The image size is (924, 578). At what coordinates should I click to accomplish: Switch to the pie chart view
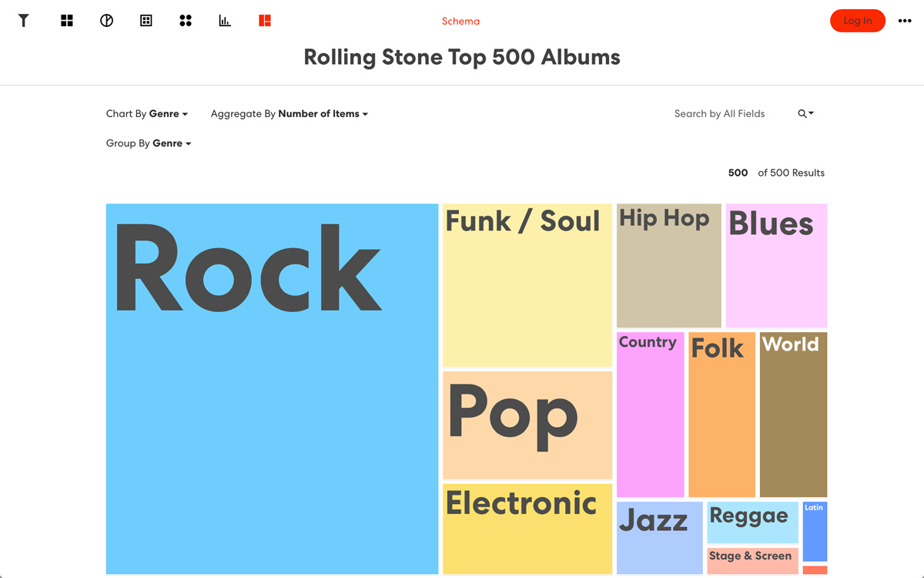click(x=106, y=21)
